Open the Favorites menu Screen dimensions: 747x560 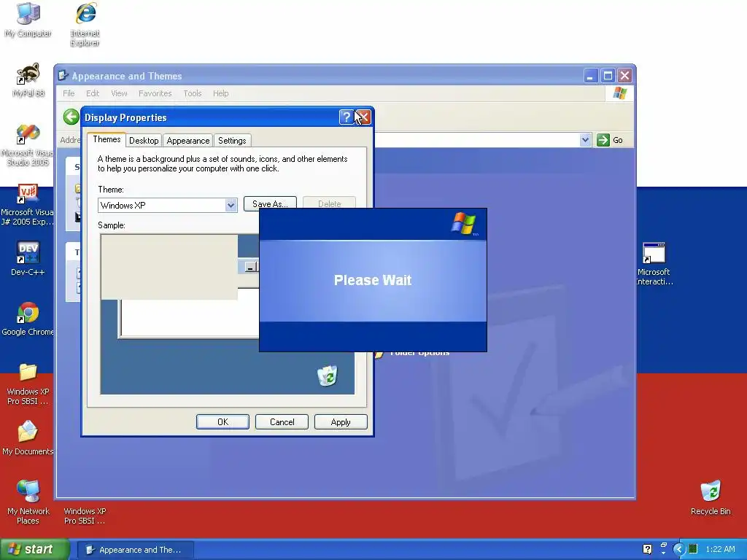155,93
